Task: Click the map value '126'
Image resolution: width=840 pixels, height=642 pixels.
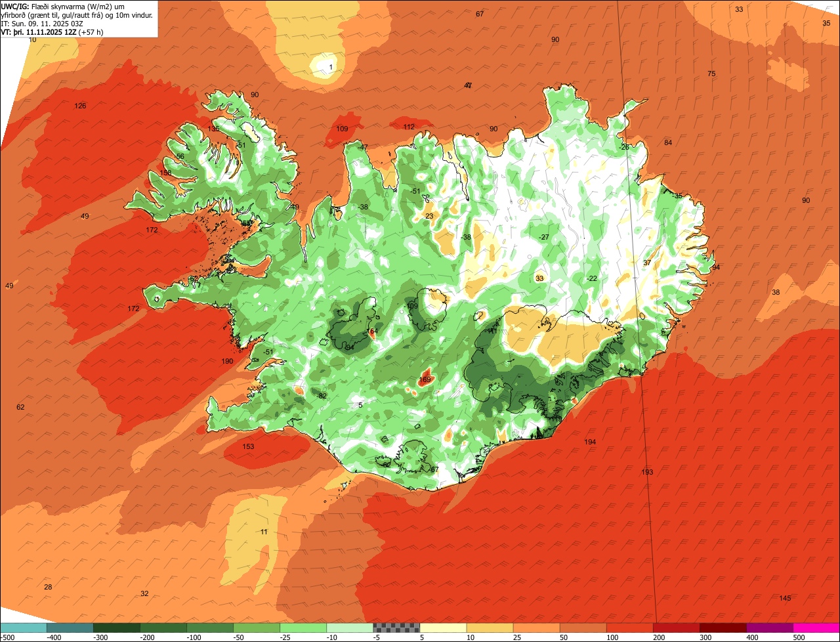Action: point(80,106)
